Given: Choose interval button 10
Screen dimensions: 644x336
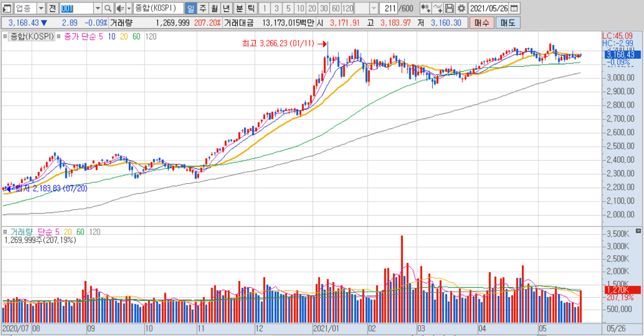Looking at the screenshot, I should tap(300, 8).
